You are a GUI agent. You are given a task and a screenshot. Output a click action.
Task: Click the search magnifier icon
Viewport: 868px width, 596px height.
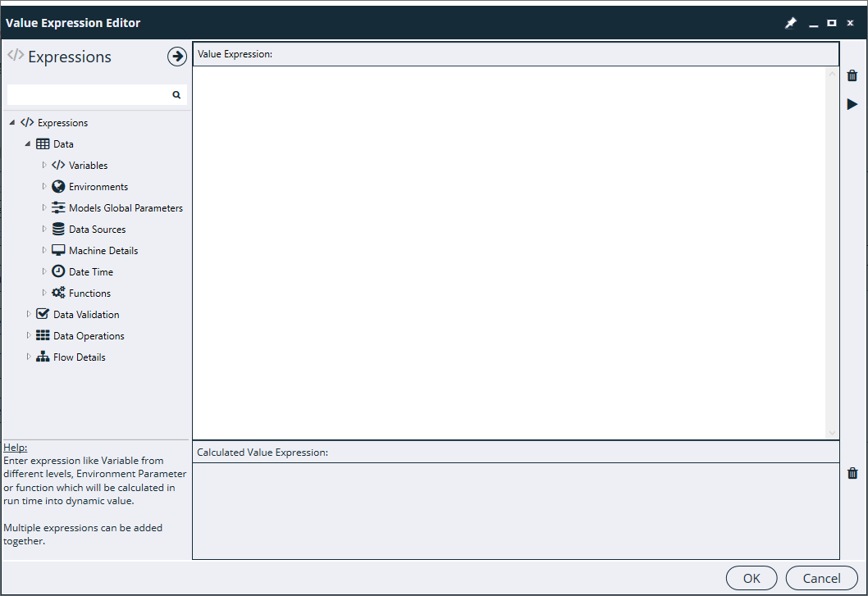pyautogui.click(x=176, y=95)
